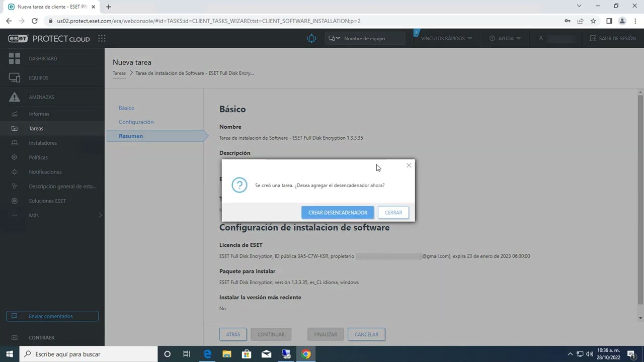Click the browser address bar URL

point(209,21)
